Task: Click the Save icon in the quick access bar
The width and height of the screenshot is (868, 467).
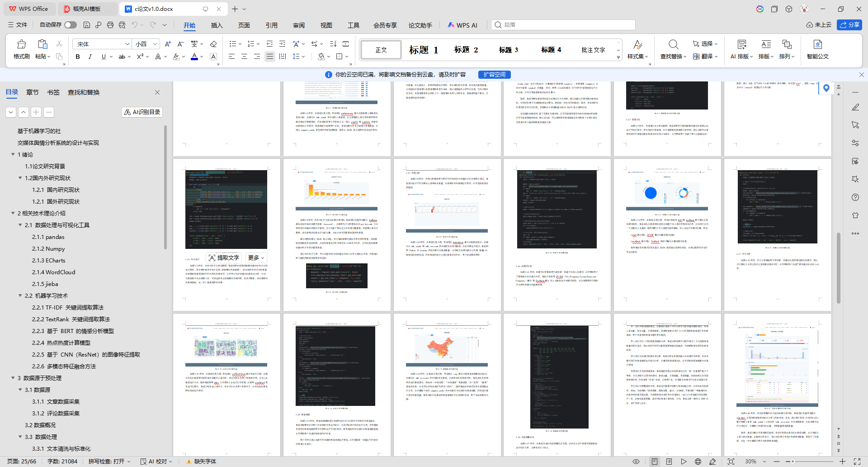Action: [87, 25]
